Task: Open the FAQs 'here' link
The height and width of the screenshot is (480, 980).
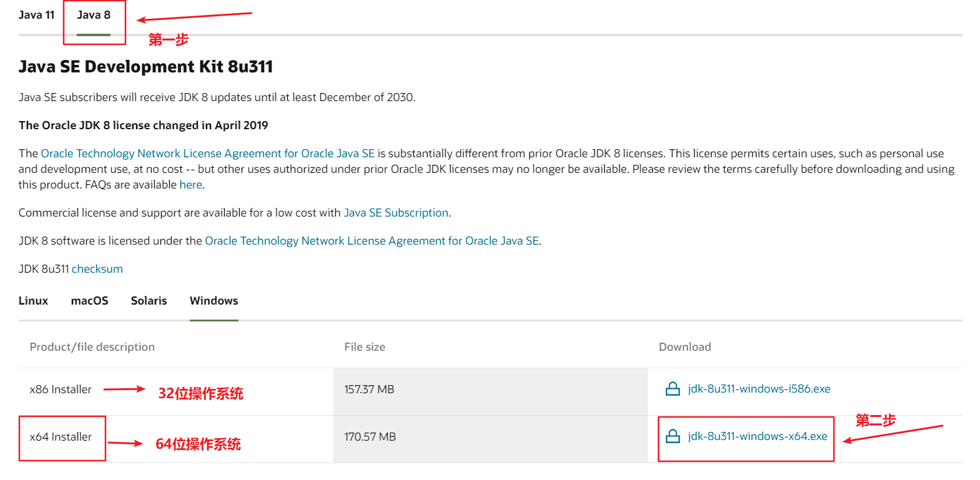Action: coord(190,185)
